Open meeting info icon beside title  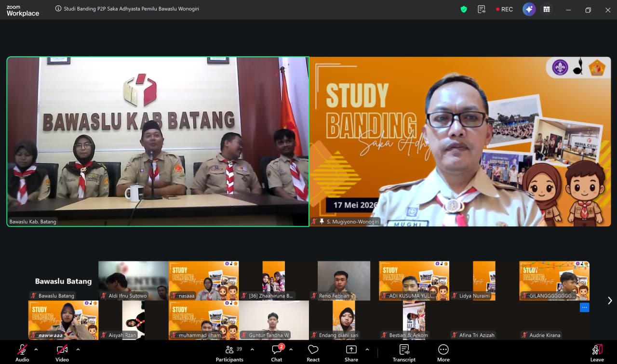click(58, 9)
